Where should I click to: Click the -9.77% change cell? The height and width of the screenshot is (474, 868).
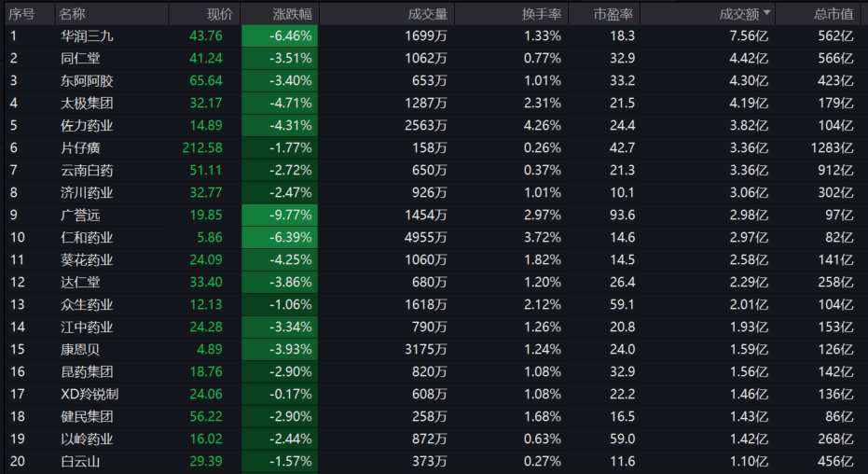click(x=280, y=215)
